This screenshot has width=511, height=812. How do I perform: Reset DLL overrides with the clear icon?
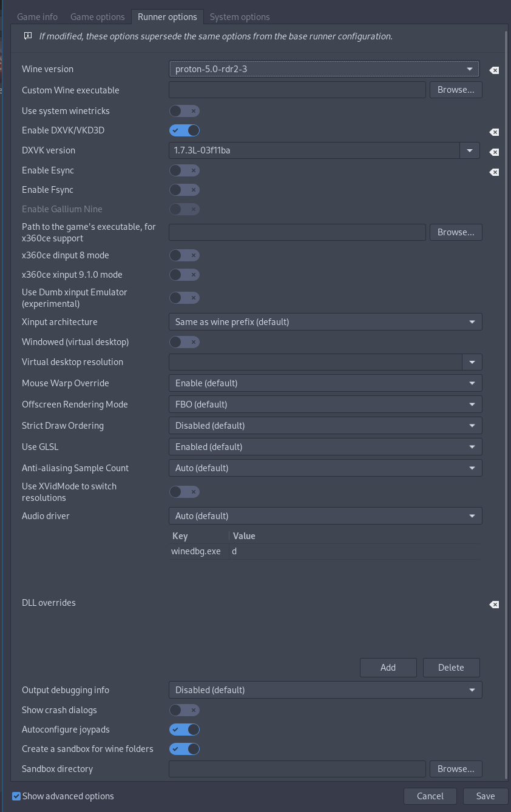[494, 604]
